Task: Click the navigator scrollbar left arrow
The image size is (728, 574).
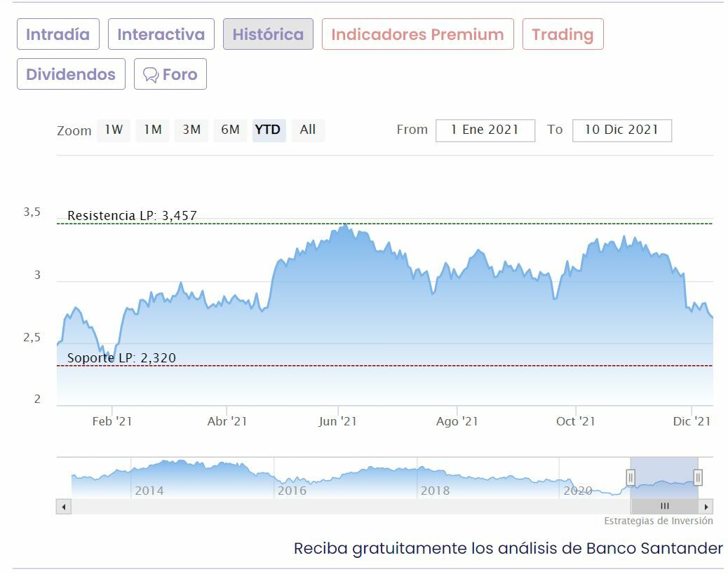Action: click(x=64, y=507)
